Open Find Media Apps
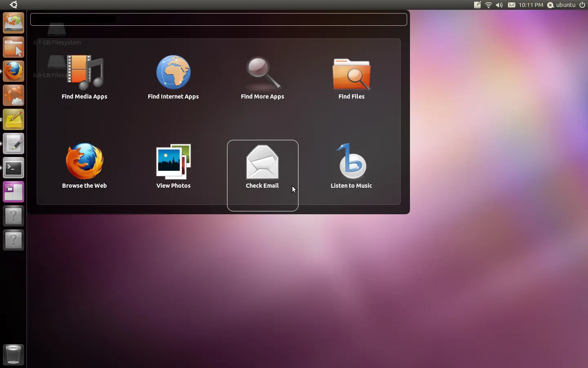The width and height of the screenshot is (588, 368). (x=85, y=77)
